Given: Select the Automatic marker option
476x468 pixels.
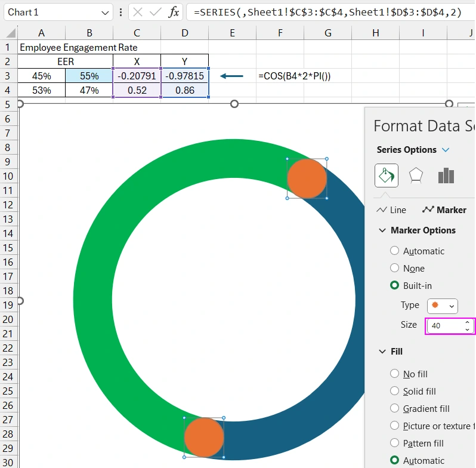Looking at the screenshot, I should 394,251.
